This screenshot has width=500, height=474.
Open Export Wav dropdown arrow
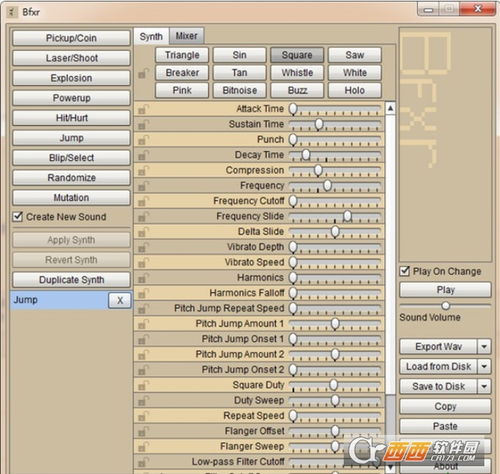tap(484, 347)
